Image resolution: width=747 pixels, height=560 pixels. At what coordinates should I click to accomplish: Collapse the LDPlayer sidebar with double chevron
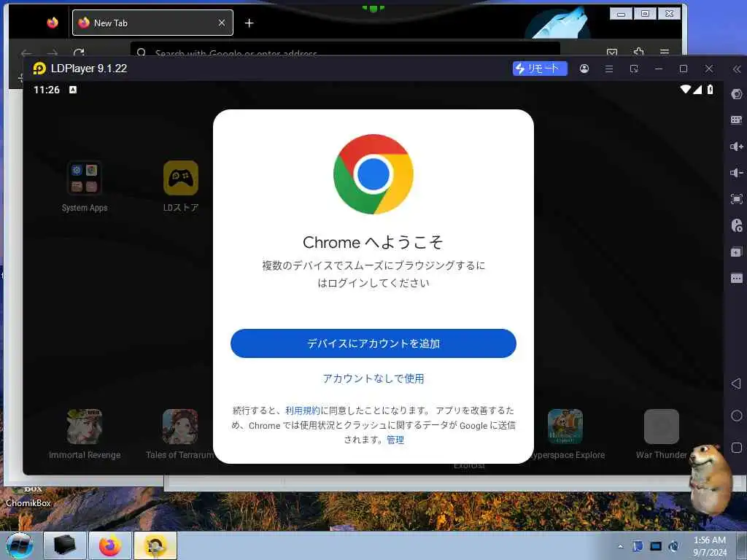pos(737,69)
